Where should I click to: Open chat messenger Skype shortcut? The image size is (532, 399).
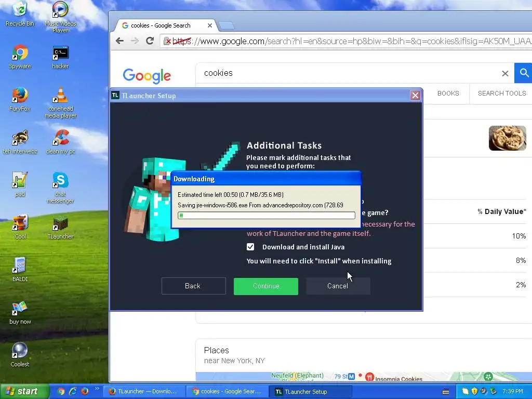60,188
